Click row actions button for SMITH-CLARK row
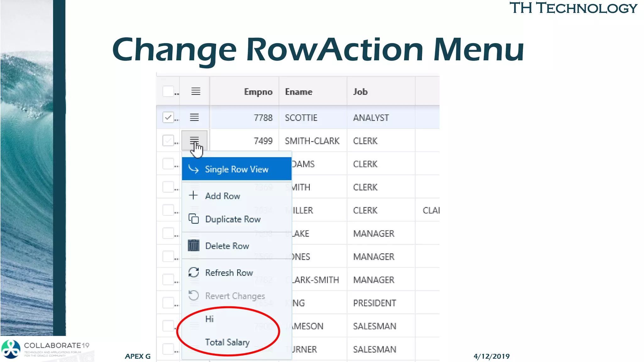This screenshot has width=644, height=362. [194, 141]
